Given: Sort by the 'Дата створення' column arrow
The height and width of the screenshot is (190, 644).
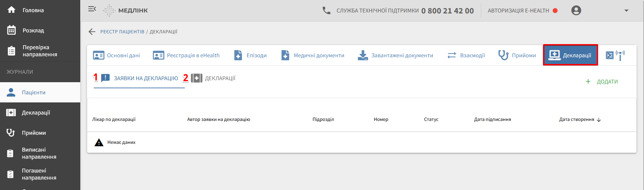Looking at the screenshot, I should point(599,120).
